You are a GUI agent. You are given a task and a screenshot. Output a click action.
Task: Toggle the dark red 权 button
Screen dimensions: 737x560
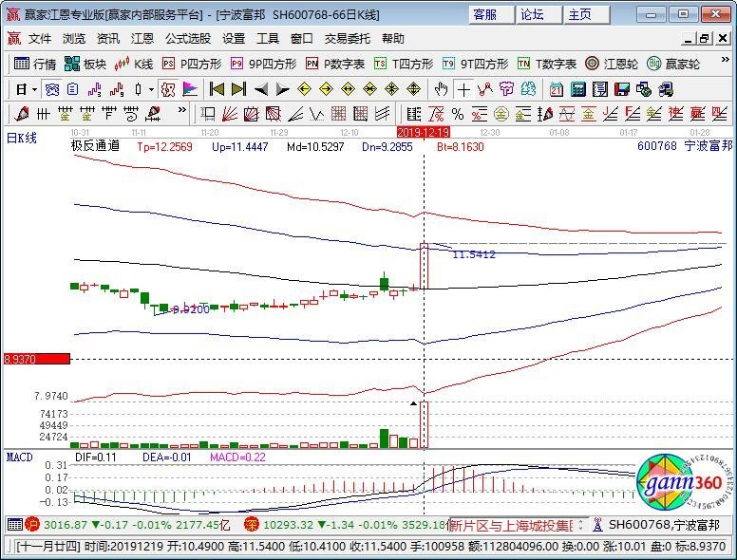coord(168,89)
